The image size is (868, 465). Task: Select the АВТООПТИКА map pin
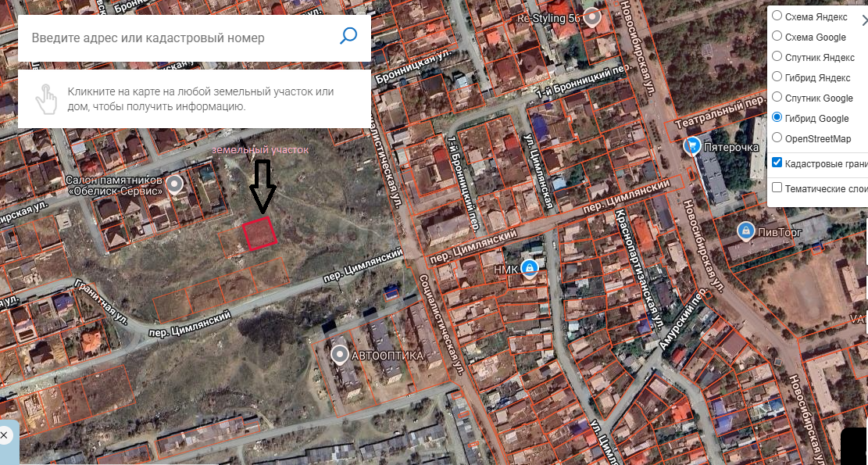(339, 354)
